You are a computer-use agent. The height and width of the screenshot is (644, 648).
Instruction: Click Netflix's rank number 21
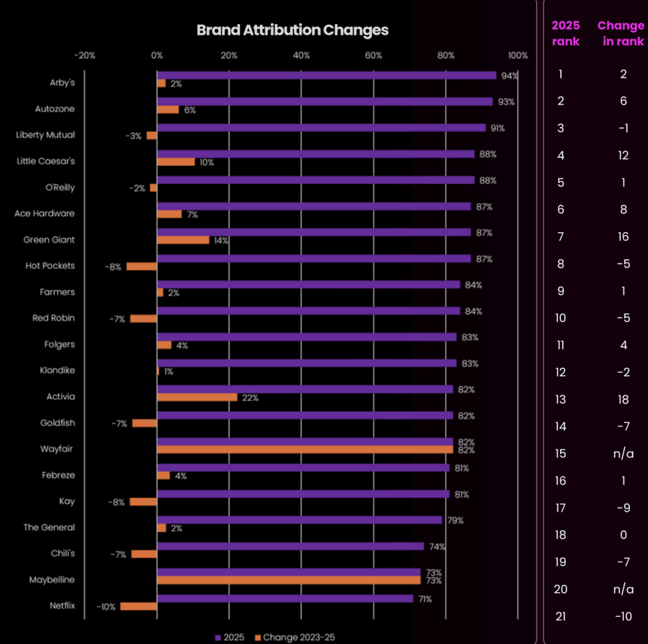[x=560, y=616]
